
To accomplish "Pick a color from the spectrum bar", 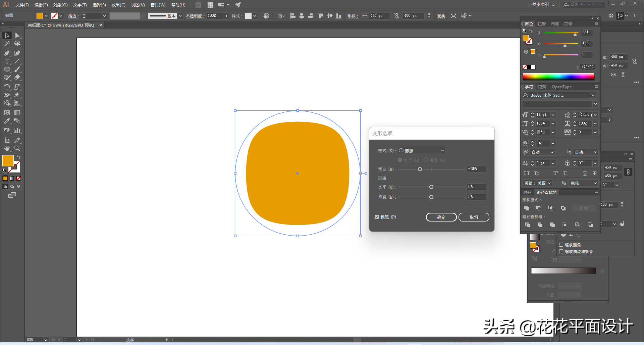I will pos(558,77).
